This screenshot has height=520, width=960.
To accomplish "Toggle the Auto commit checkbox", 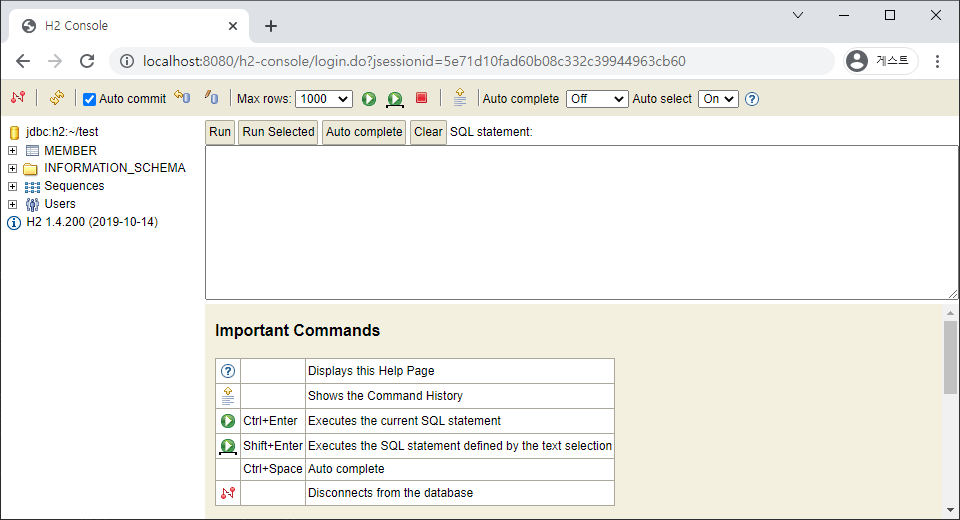I will click(x=89, y=99).
